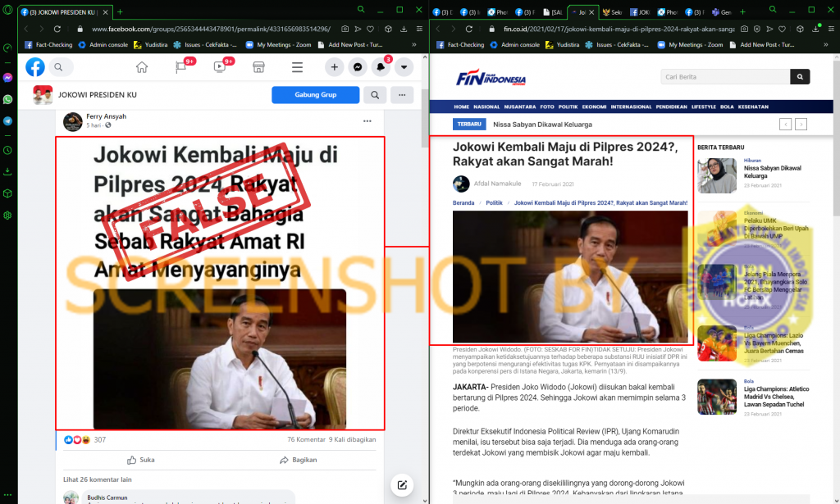Image resolution: width=840 pixels, height=504 pixels.
Task: Show more bookmarks in left window
Action: [x=414, y=45]
